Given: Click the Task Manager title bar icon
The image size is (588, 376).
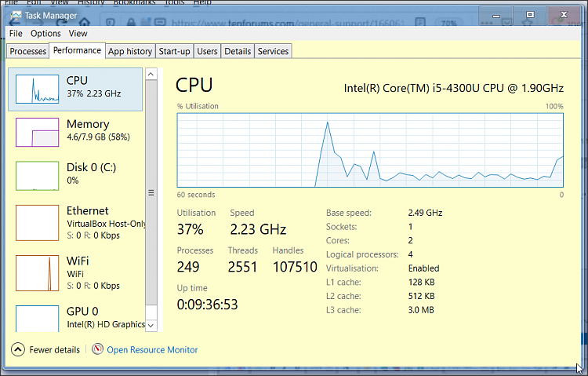Looking at the screenshot, I should point(16,14).
